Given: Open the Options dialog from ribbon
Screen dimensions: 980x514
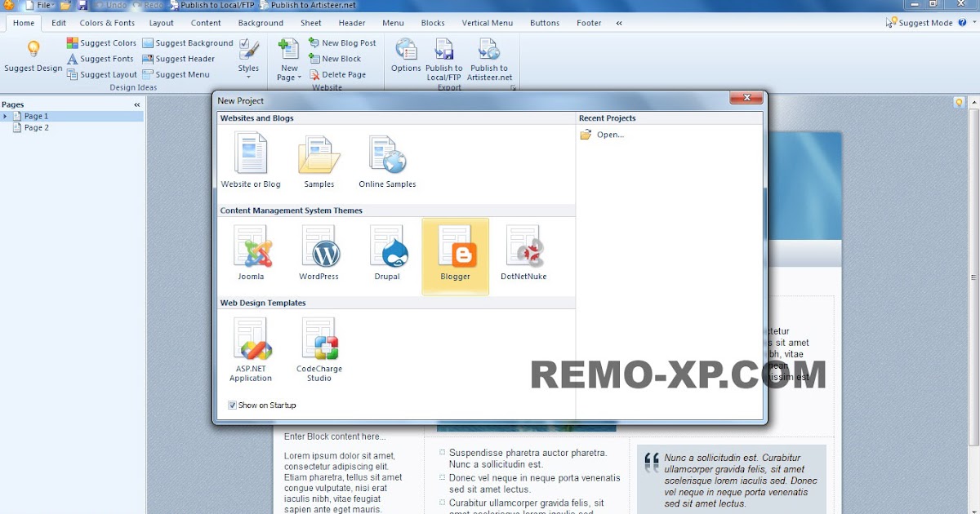Looking at the screenshot, I should point(406,57).
